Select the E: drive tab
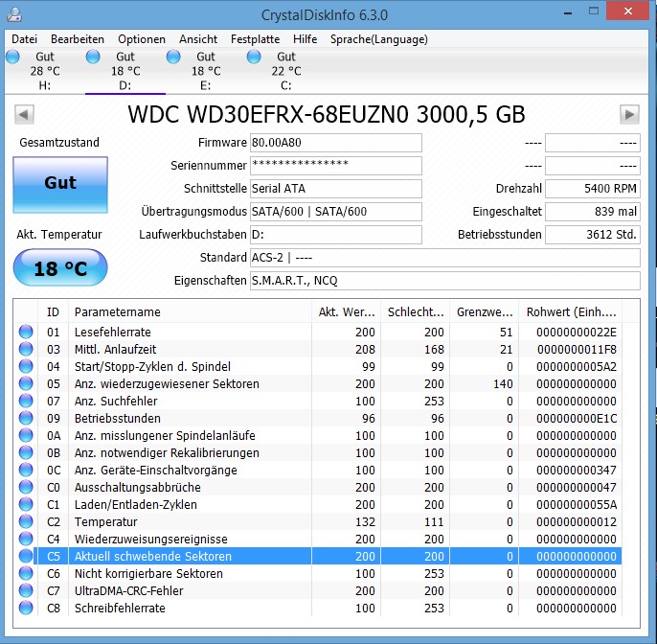657x644 pixels. point(205,71)
